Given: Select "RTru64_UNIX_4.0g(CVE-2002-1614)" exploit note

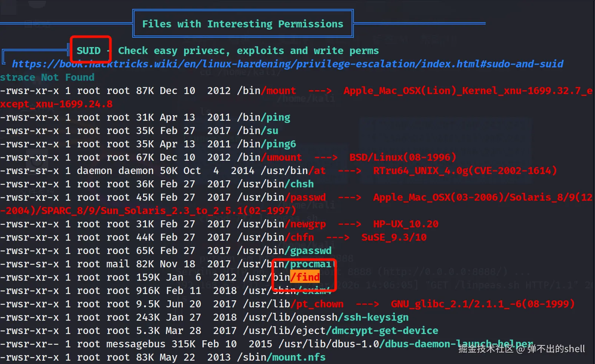Looking at the screenshot, I should 465,171.
